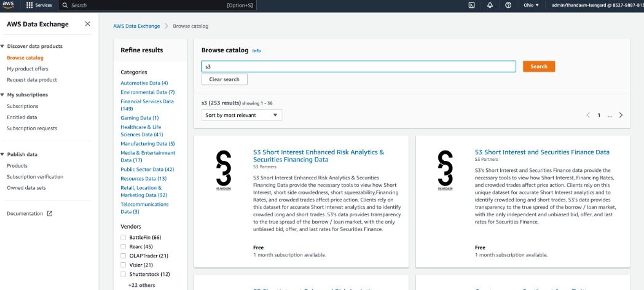Open the AWS CloudShell icon

coord(472,6)
